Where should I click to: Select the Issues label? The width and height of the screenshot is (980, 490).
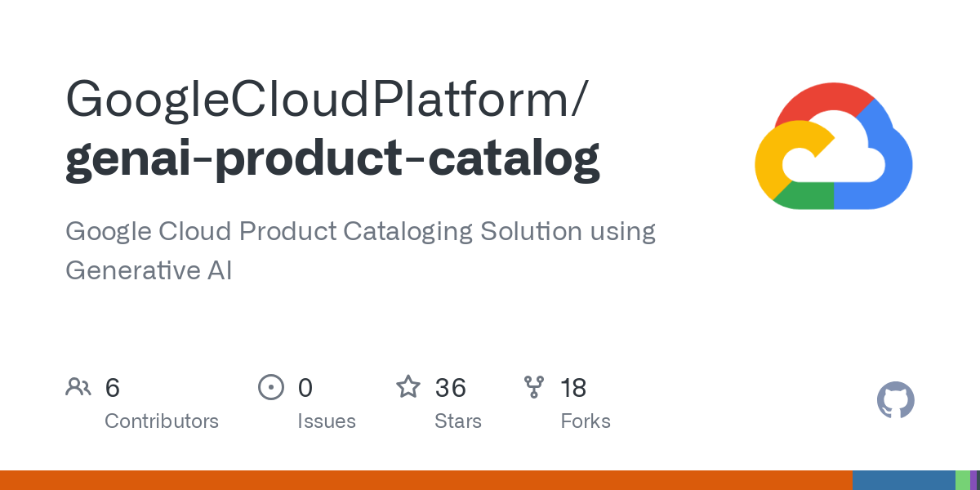pos(327,421)
